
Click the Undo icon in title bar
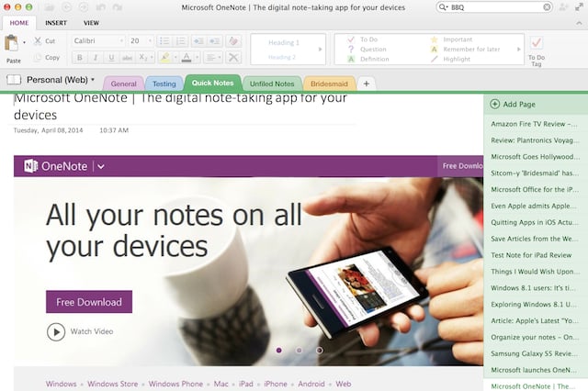coord(100,7)
